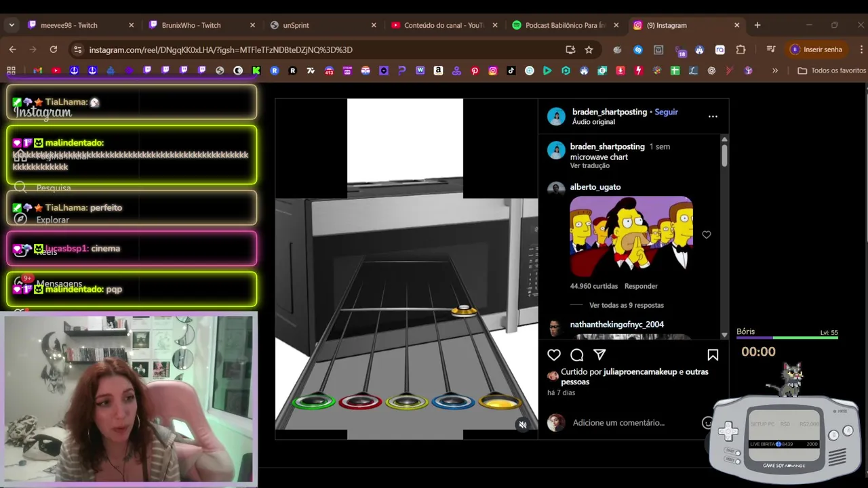Image resolution: width=868 pixels, height=488 pixels.
Task: Click Responder on alberto_ugato's comment
Action: click(x=641, y=286)
